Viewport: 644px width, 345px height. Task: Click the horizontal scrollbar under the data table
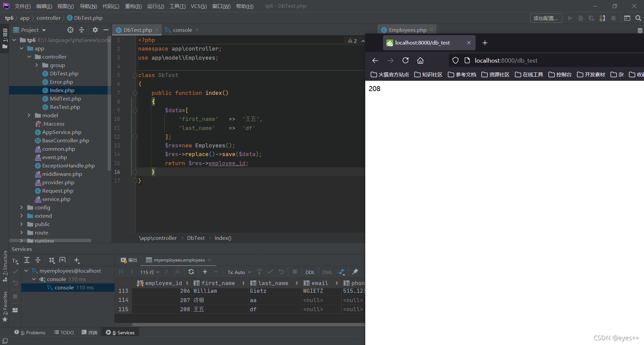click(x=248, y=325)
